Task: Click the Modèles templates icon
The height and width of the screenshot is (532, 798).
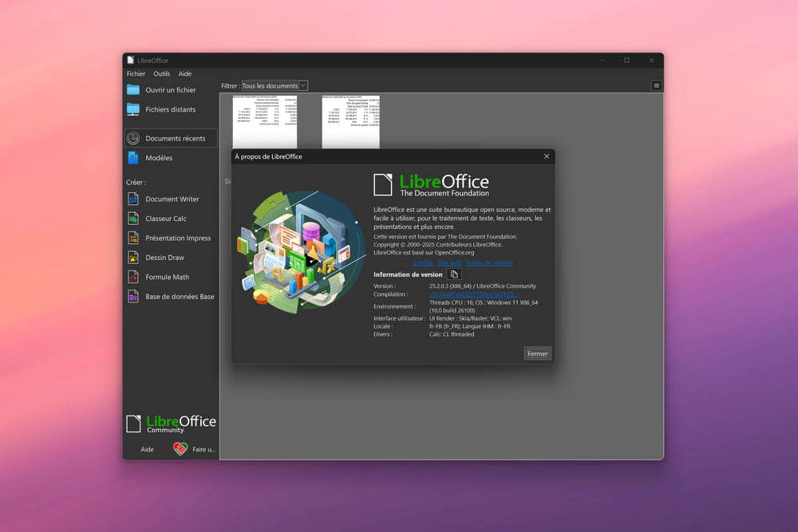Action: pyautogui.click(x=133, y=158)
